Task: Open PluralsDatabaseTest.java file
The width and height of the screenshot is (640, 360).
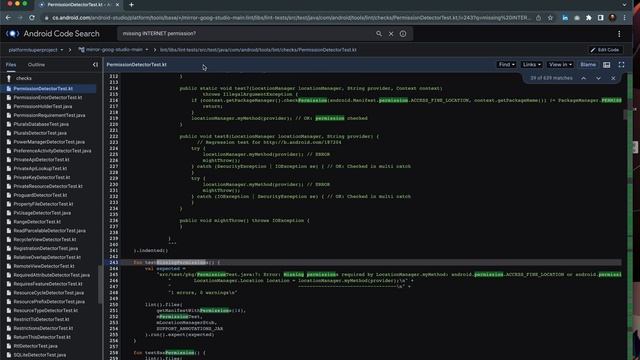Action: [41, 124]
